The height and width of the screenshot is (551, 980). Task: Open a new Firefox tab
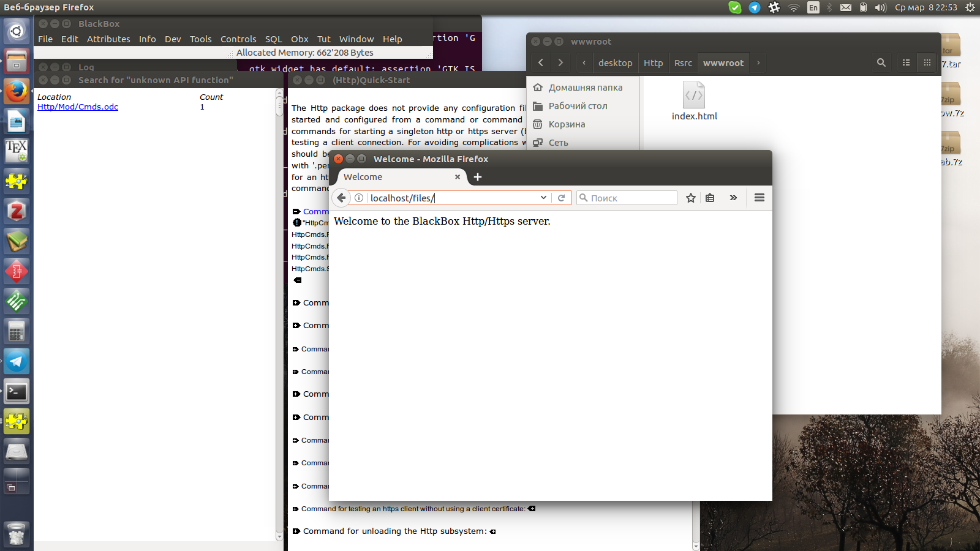(x=478, y=177)
